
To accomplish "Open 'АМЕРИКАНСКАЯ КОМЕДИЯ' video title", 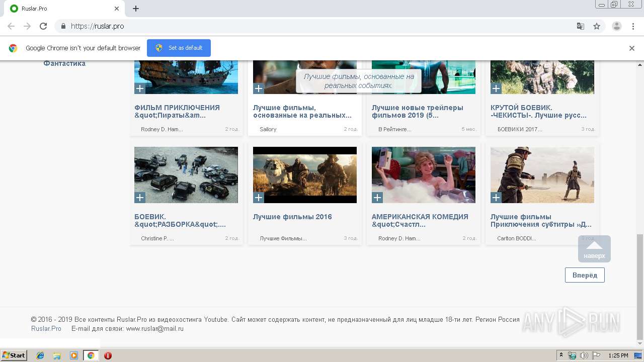I will (x=420, y=220).
